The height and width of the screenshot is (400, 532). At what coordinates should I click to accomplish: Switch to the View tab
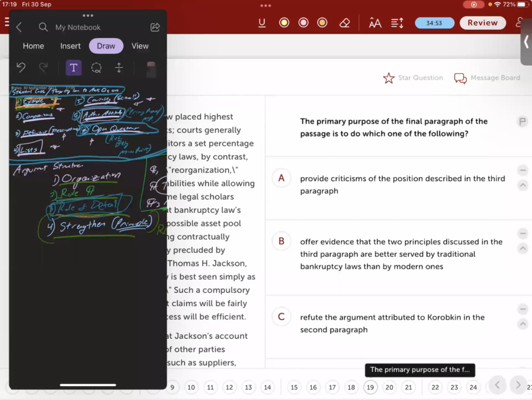(x=140, y=46)
